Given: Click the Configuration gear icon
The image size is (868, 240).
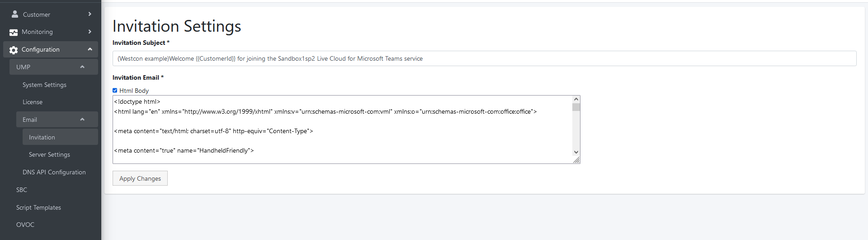Looking at the screenshot, I should click(14, 50).
